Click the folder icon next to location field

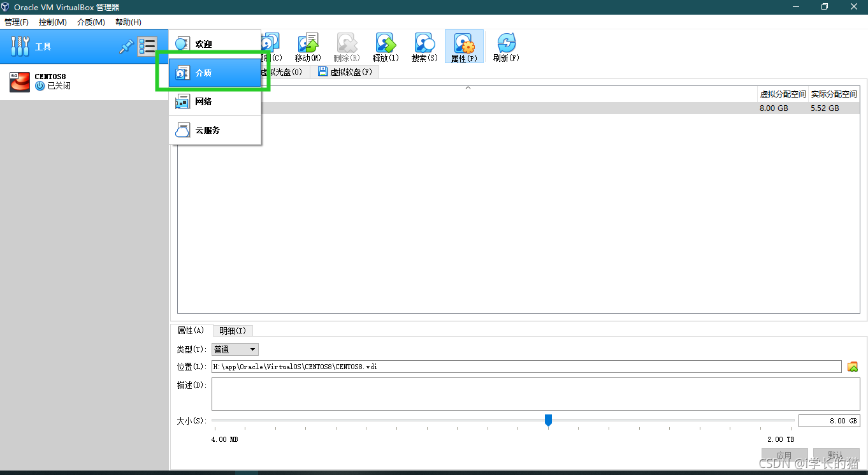point(853,367)
